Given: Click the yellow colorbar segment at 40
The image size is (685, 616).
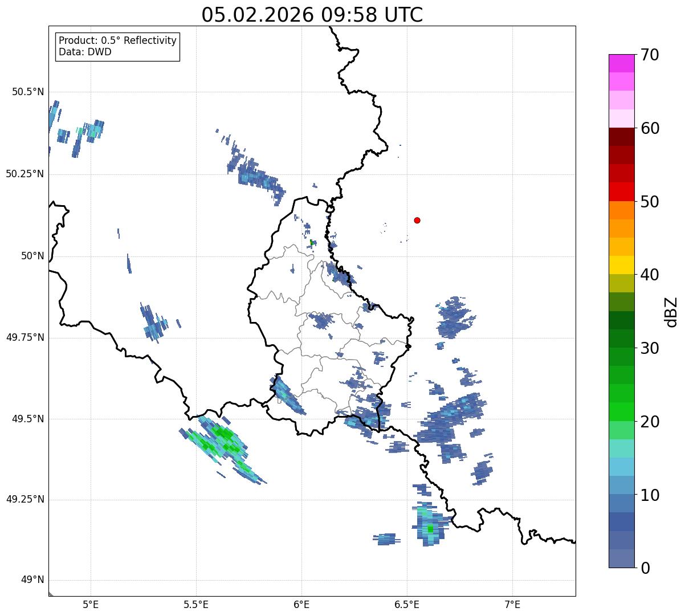Looking at the screenshot, I should click(621, 265).
